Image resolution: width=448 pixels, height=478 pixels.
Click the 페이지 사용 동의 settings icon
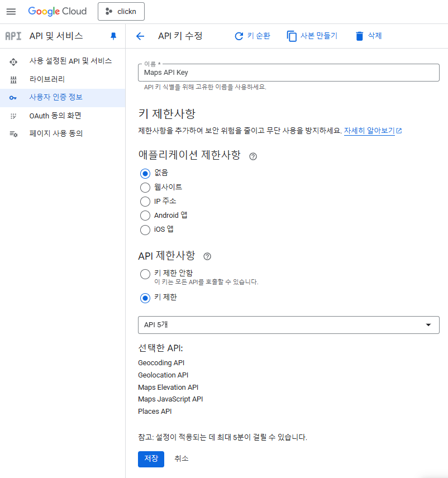click(x=13, y=134)
